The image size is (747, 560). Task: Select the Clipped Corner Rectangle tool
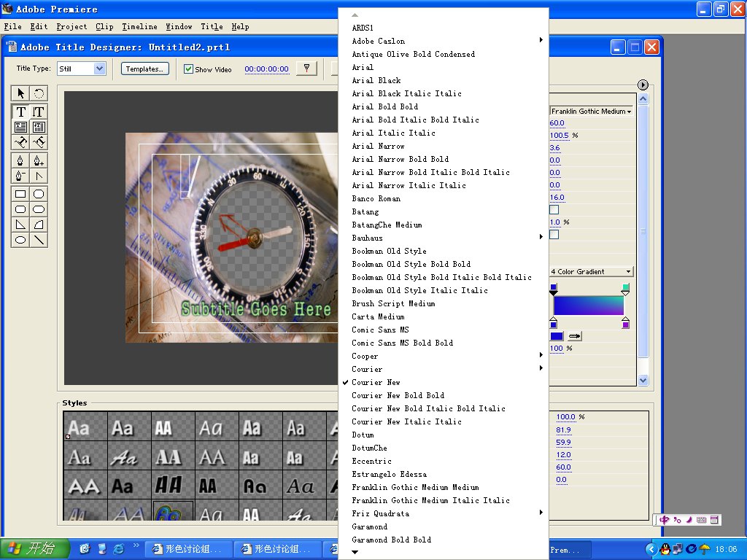pos(39,194)
